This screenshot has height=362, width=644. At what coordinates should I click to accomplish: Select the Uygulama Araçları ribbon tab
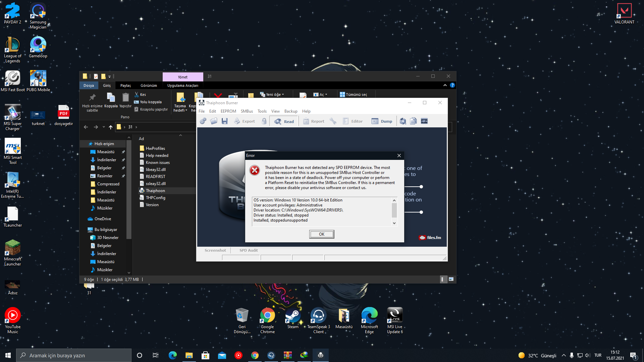tap(183, 85)
